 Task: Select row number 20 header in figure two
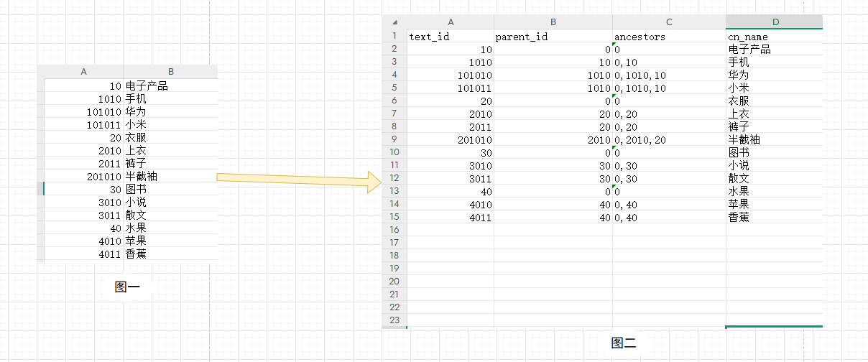pos(394,282)
